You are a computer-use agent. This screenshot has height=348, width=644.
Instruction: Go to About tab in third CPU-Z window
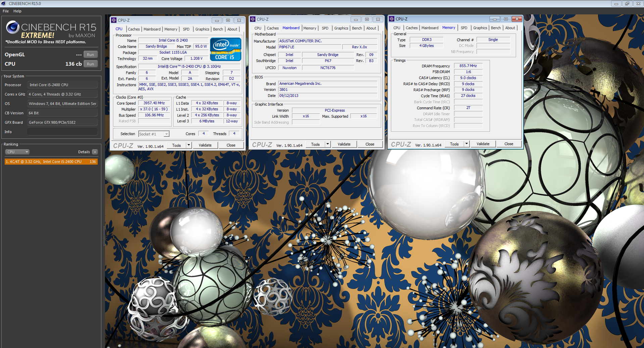(x=510, y=28)
